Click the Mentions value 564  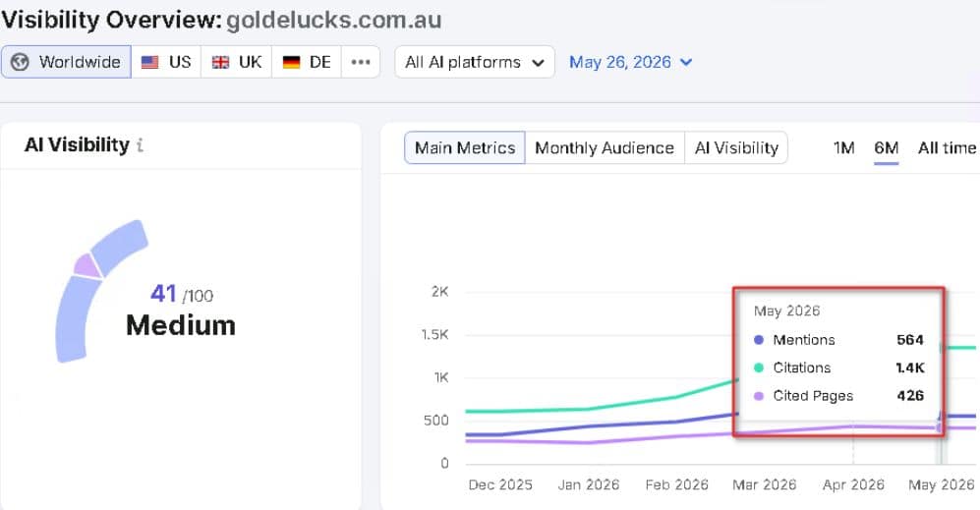[910, 340]
